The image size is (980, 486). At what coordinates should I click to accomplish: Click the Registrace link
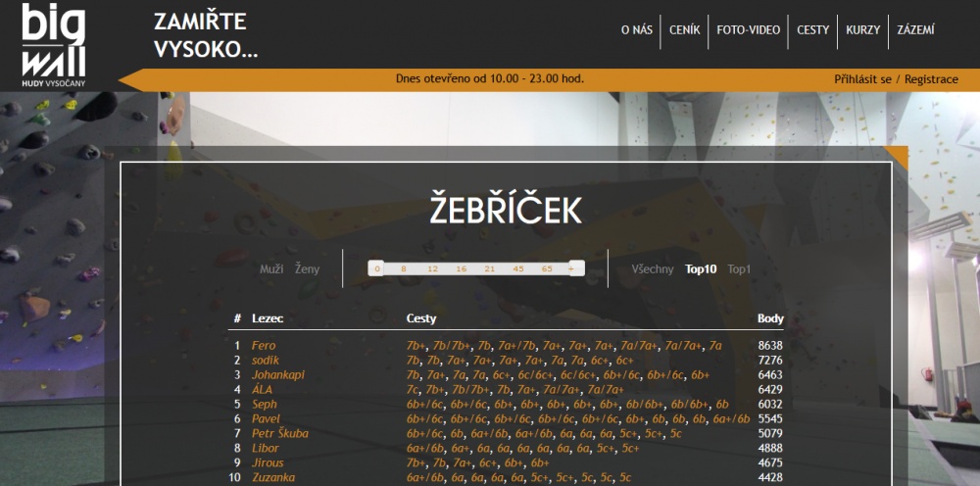coord(931,79)
